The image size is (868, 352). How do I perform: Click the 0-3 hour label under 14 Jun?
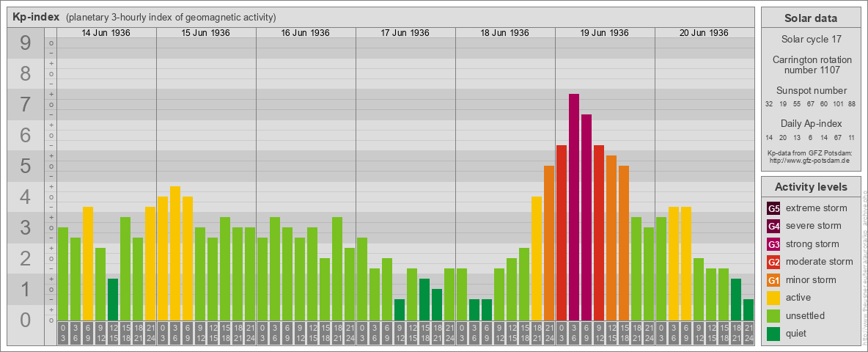[63, 333]
